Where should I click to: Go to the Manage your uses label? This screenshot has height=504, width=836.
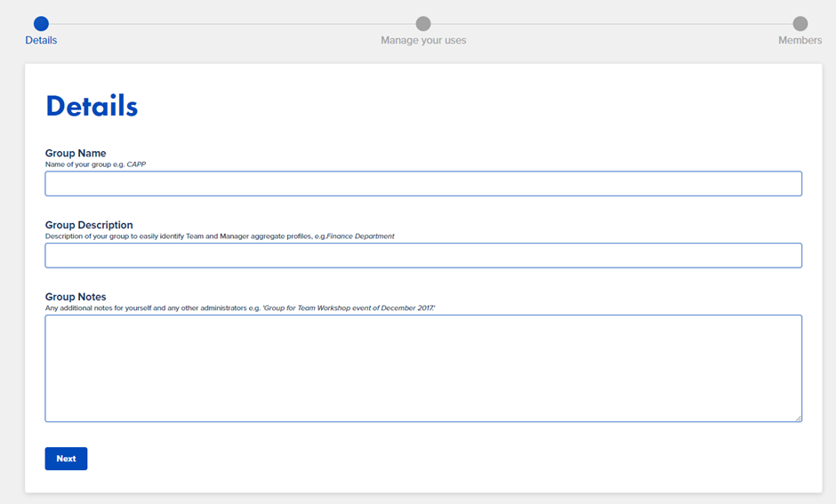click(423, 41)
